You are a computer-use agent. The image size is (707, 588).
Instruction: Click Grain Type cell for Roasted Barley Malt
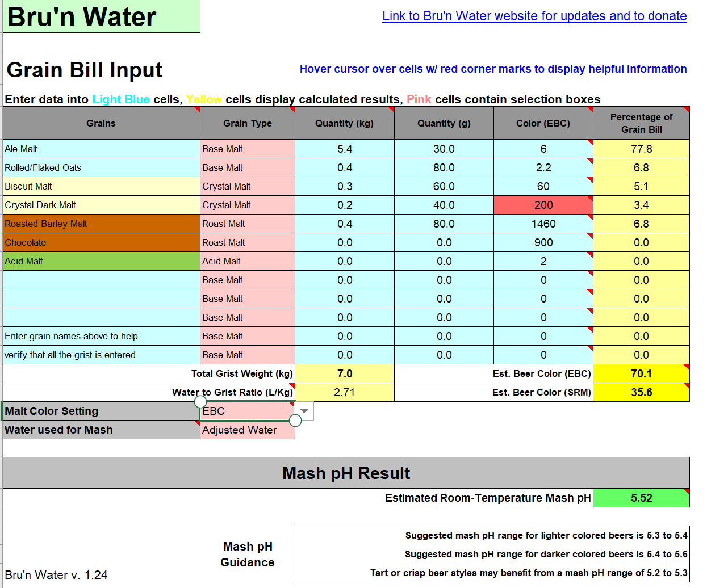click(x=247, y=224)
